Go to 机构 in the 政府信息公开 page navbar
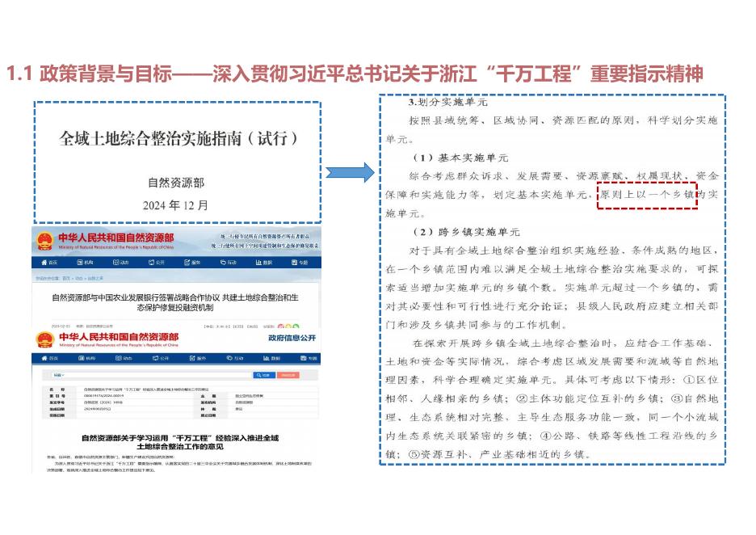The height and width of the screenshot is (535, 756). (x=86, y=359)
